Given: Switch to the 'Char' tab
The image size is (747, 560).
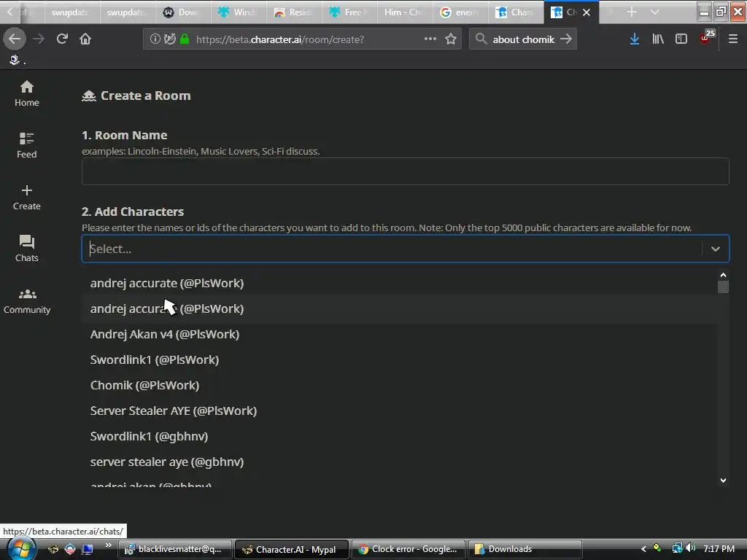Looking at the screenshot, I should 514,12.
